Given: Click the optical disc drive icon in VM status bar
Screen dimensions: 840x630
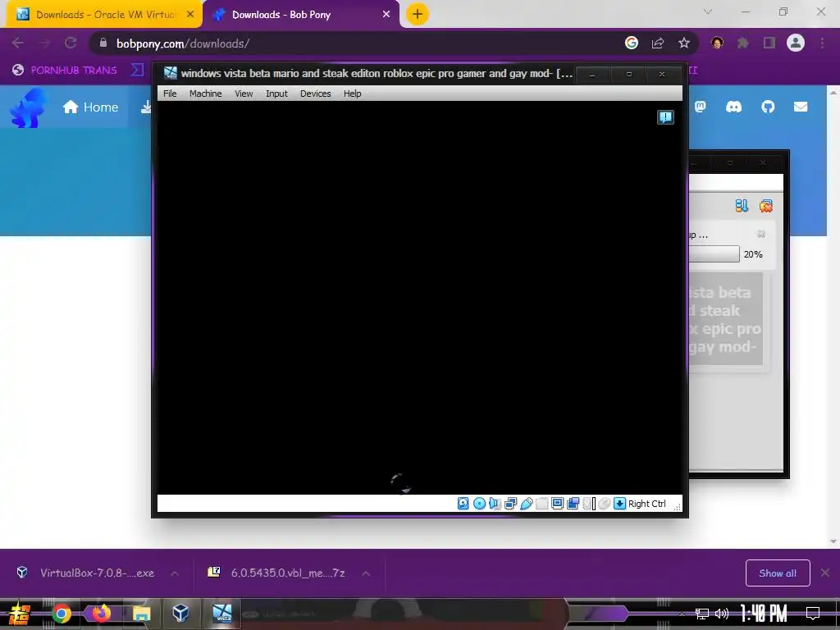Looking at the screenshot, I should (479, 504).
